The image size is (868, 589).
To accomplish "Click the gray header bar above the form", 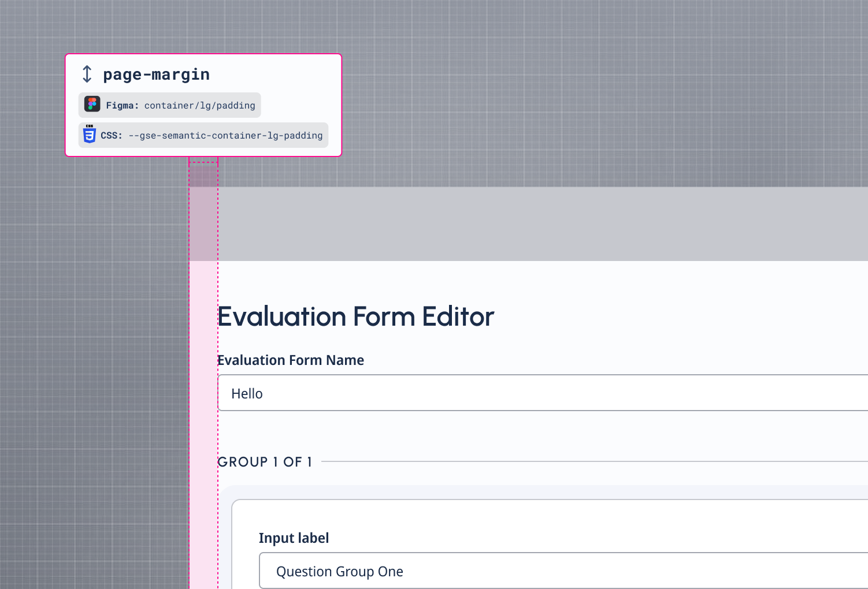I will click(520, 224).
